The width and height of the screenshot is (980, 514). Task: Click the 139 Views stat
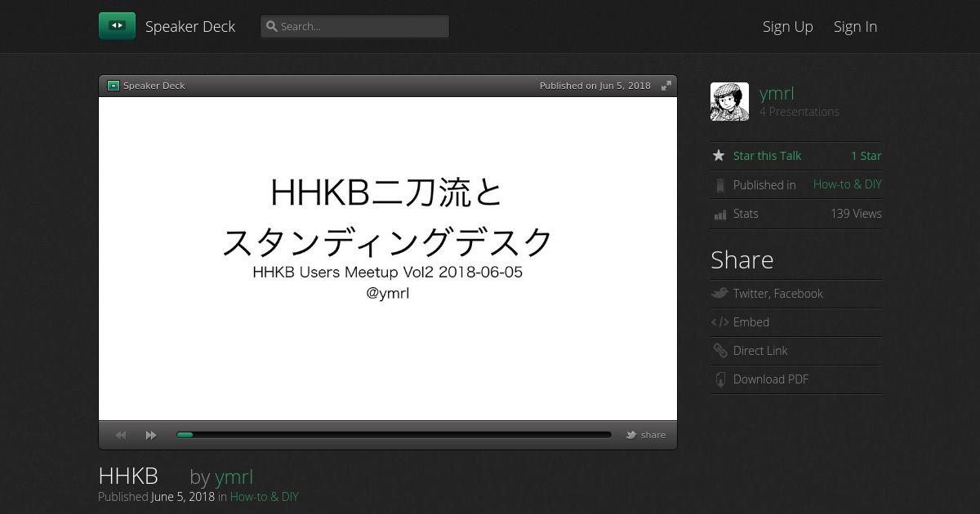pos(856,214)
